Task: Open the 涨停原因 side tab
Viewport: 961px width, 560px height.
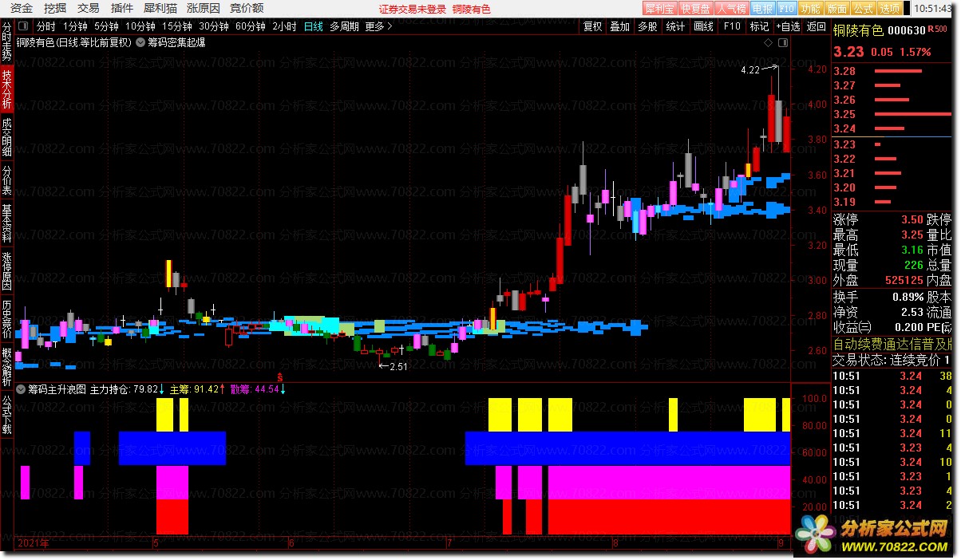Action: tap(6, 271)
